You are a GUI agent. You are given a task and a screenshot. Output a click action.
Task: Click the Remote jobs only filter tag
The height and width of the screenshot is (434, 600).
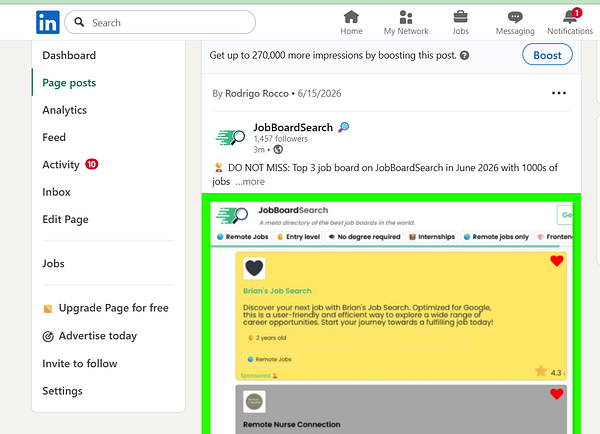[496, 237]
